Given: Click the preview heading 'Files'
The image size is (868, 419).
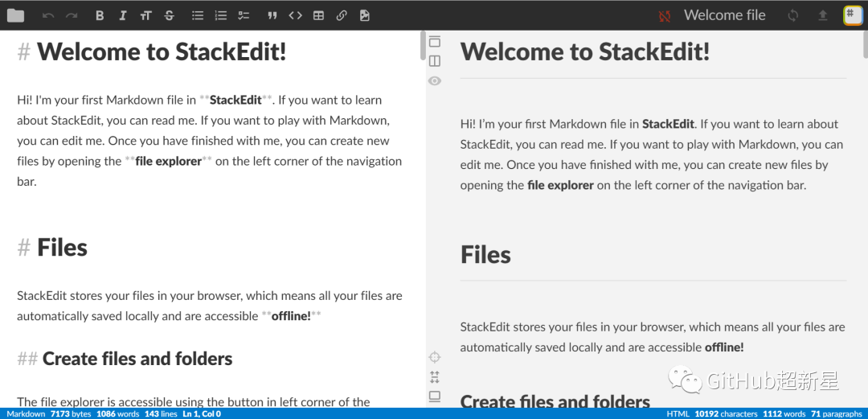Looking at the screenshot, I should tap(485, 254).
